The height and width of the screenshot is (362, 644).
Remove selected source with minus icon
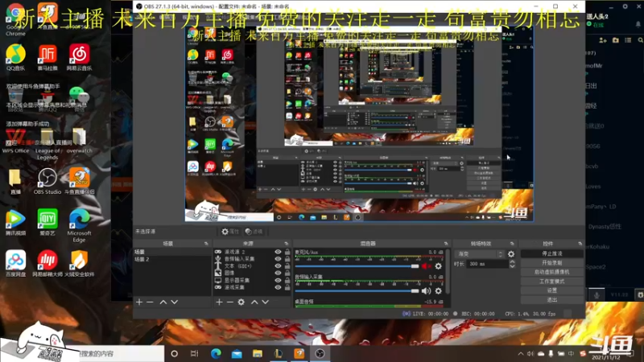click(230, 302)
